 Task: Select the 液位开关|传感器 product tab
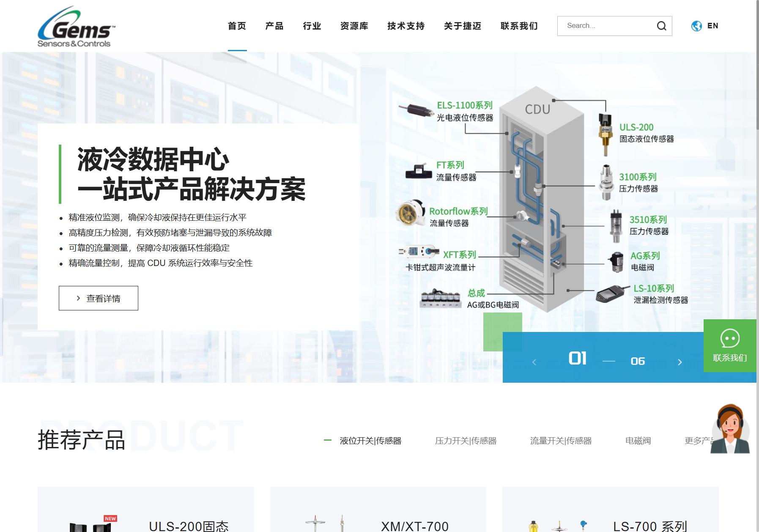point(370,441)
